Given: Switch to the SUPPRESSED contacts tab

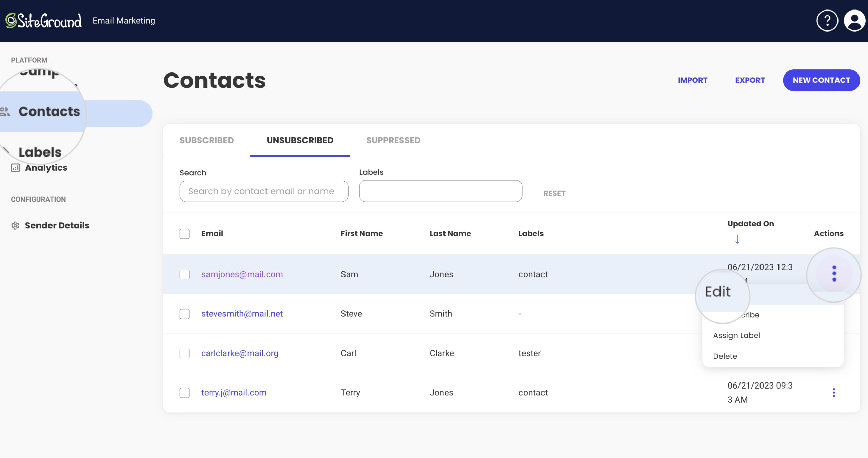Looking at the screenshot, I should click(x=393, y=140).
